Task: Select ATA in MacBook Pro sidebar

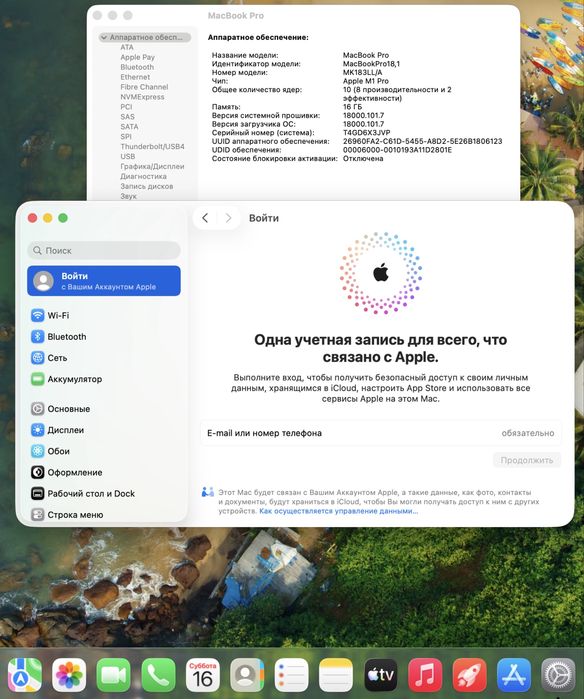Action: tap(127, 47)
